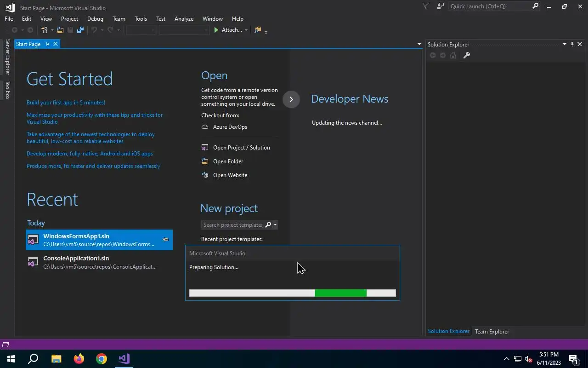This screenshot has height=368, width=588.
Task: Click the project template search magnifier icon
Action: [268, 224]
